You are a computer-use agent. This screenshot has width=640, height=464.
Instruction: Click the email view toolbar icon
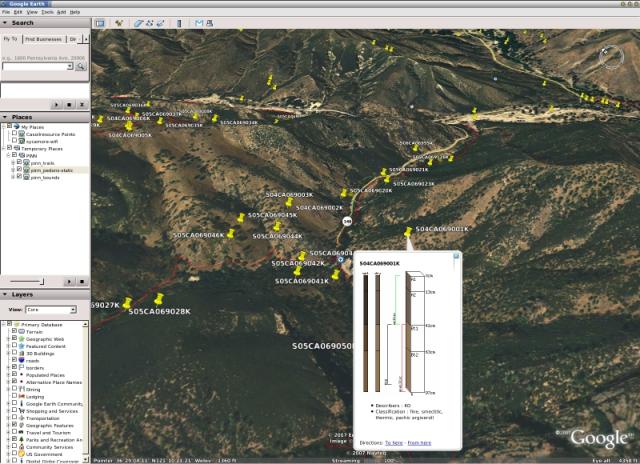tap(199, 22)
